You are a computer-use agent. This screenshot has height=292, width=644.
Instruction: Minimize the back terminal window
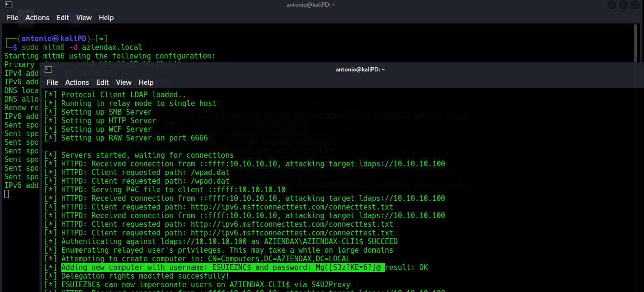(612, 5)
